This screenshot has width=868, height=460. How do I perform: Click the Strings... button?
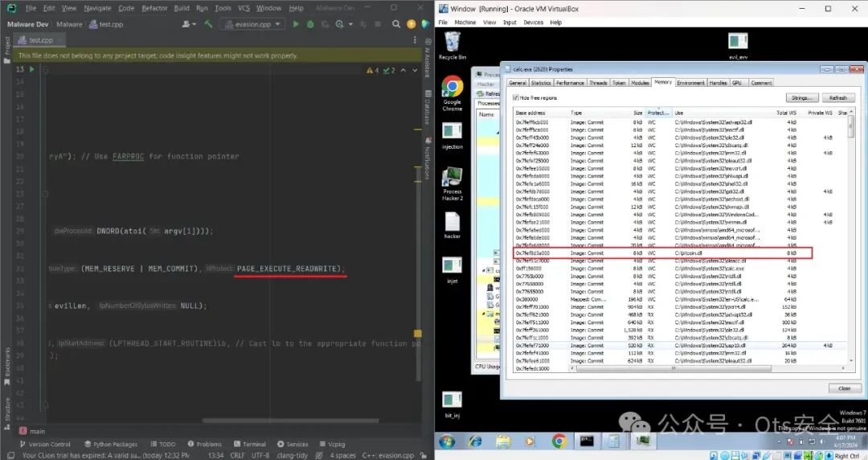pyautogui.click(x=801, y=97)
